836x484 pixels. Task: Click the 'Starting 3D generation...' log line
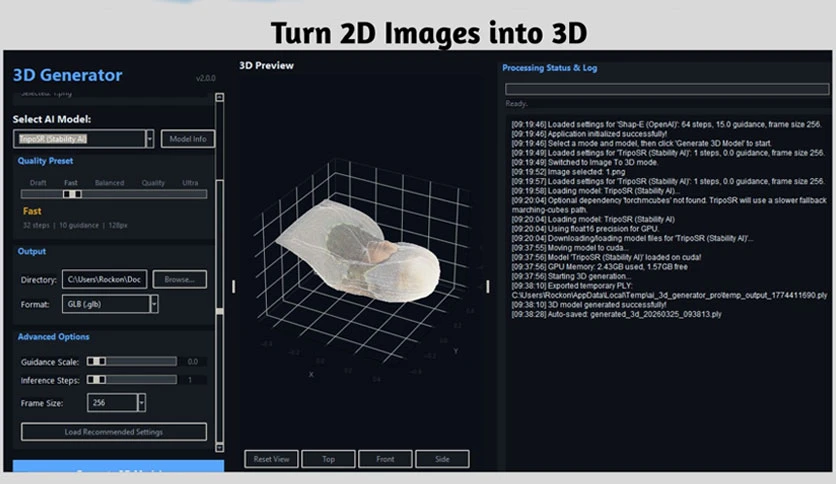point(571,276)
